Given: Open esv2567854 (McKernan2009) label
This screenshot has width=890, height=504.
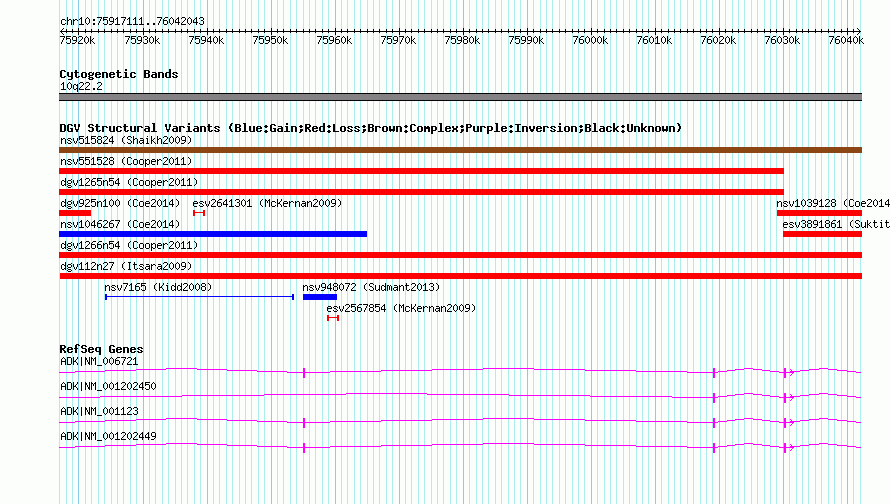Looking at the screenshot, I should coord(401,308).
